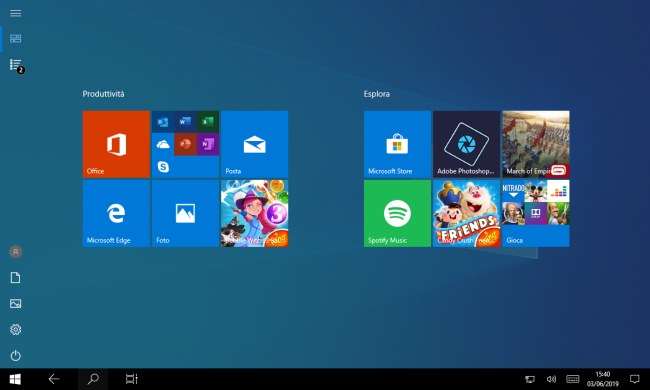Click the Esplora group heading
650x390 pixels.
tap(377, 94)
